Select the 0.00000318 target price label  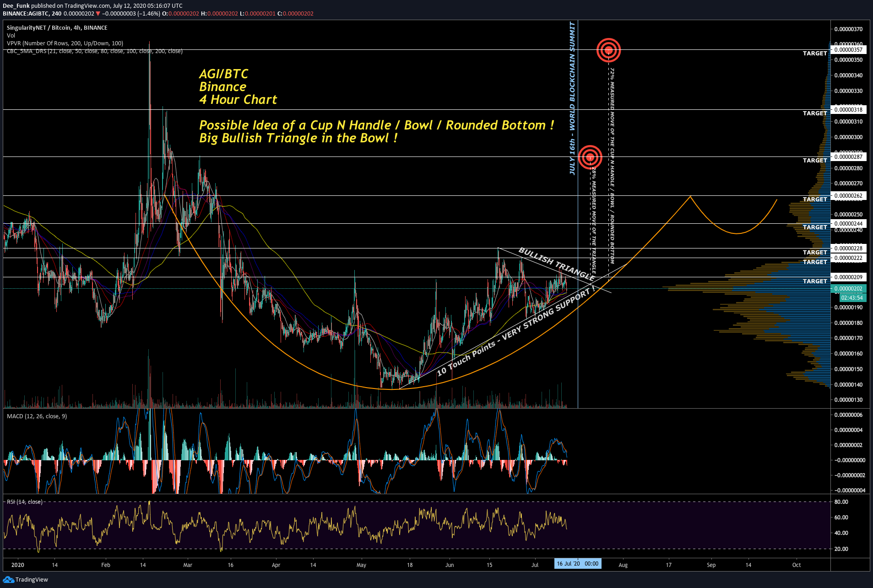click(x=848, y=109)
